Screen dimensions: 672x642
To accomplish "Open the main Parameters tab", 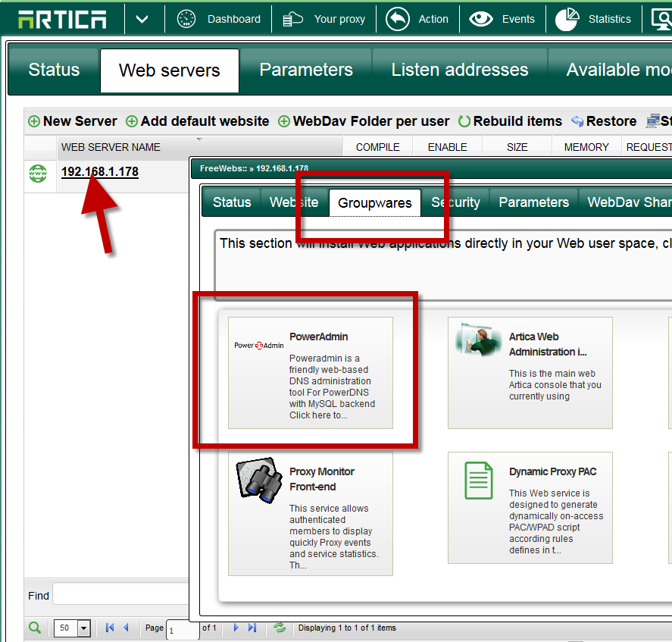I will (306, 70).
